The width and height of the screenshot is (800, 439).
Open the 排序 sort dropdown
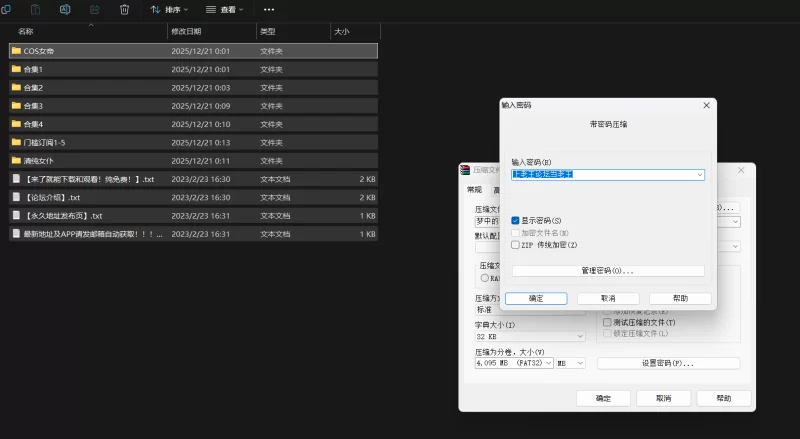click(171, 9)
